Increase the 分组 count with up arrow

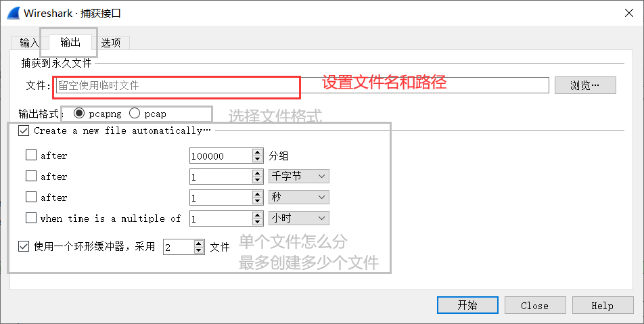click(x=258, y=152)
